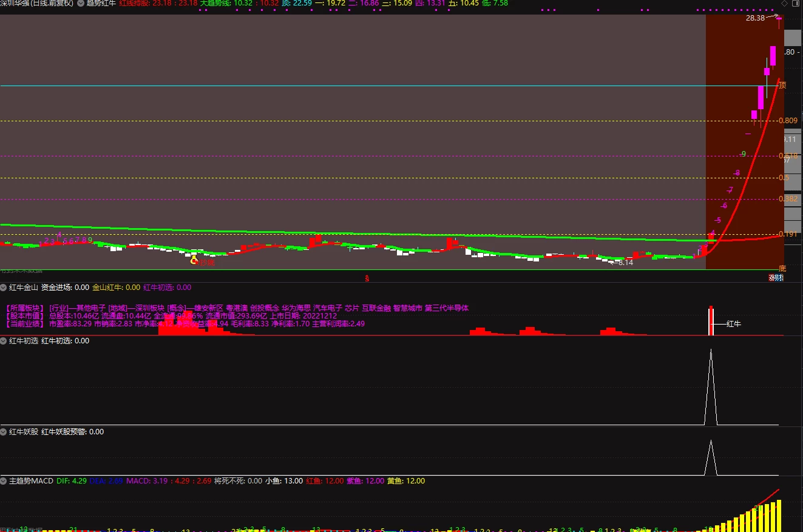Click the 黄鱼: 12.00 value

[406, 481]
